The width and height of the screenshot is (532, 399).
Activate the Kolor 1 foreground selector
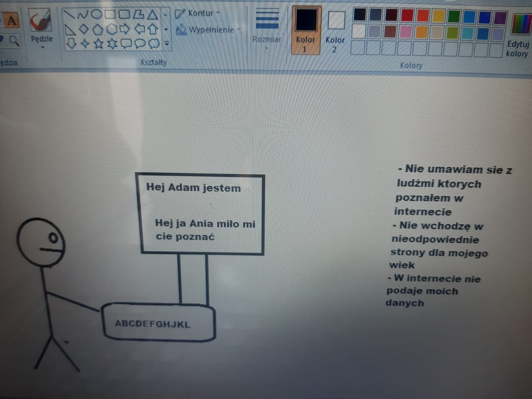[x=306, y=30]
